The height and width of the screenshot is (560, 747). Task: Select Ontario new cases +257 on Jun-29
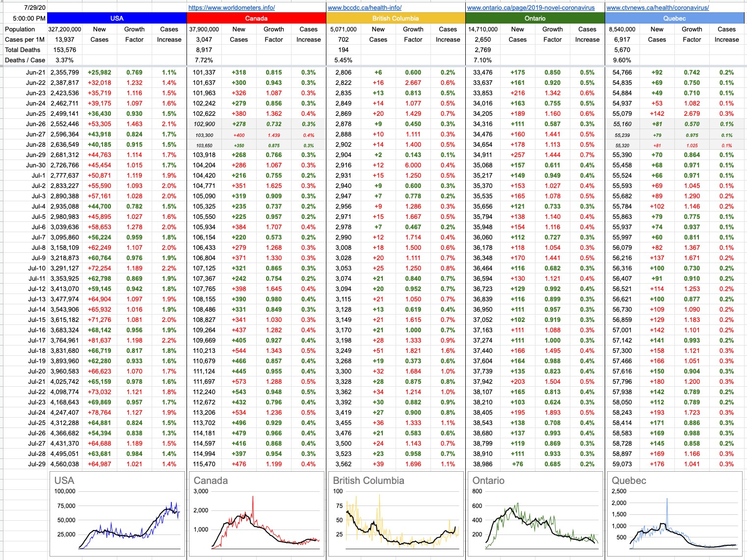tap(517, 155)
